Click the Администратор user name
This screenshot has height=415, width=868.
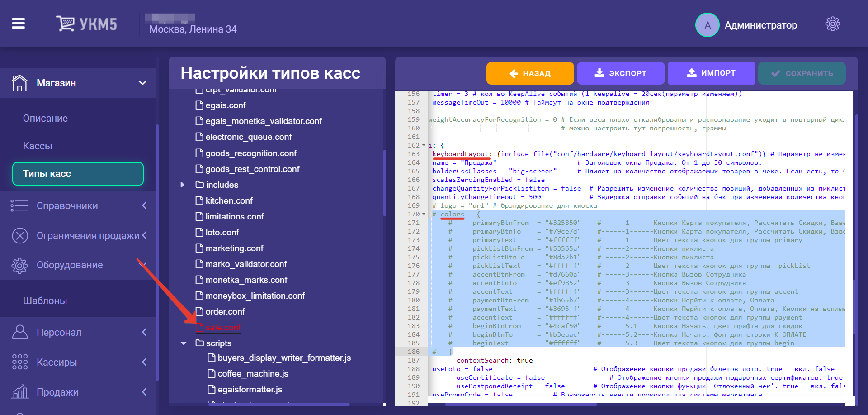click(x=761, y=25)
